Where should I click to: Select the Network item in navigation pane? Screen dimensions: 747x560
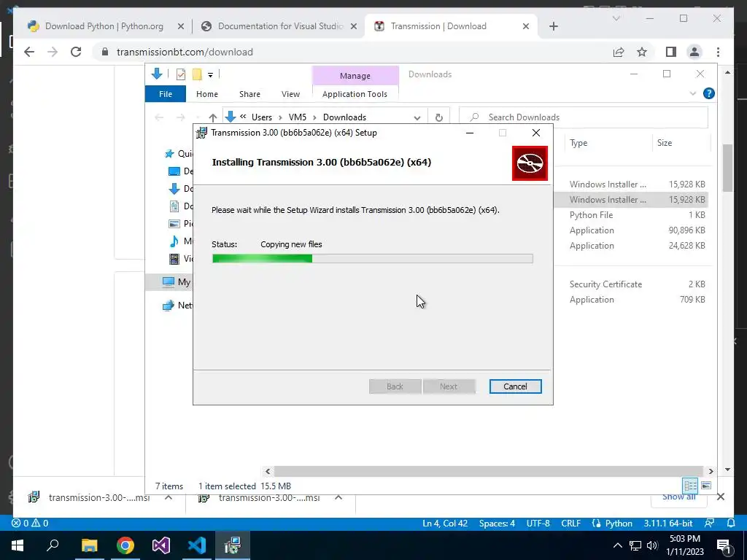(178, 306)
